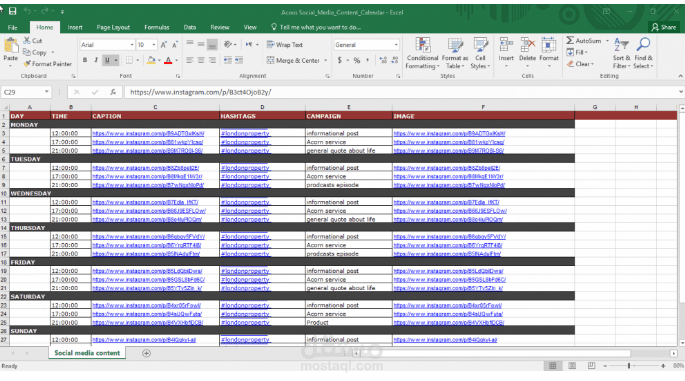Toggle Wrap Text for the cell
685x381 pixels.
(285, 45)
